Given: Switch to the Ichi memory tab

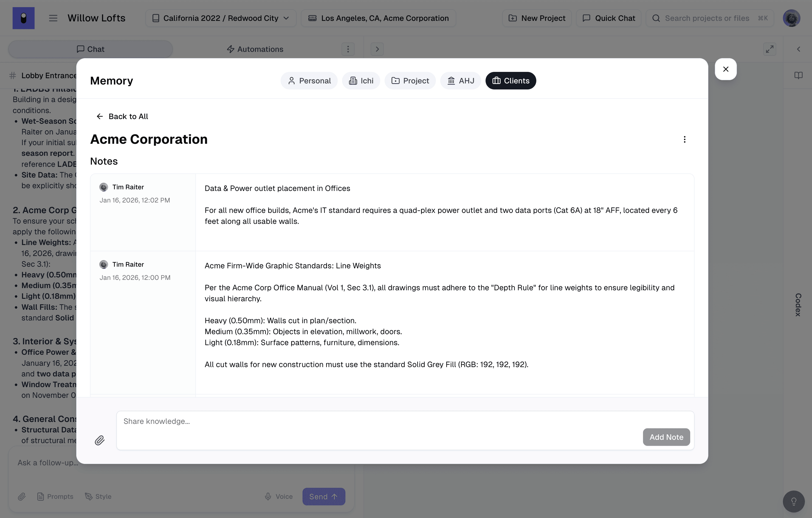Looking at the screenshot, I should coord(361,81).
